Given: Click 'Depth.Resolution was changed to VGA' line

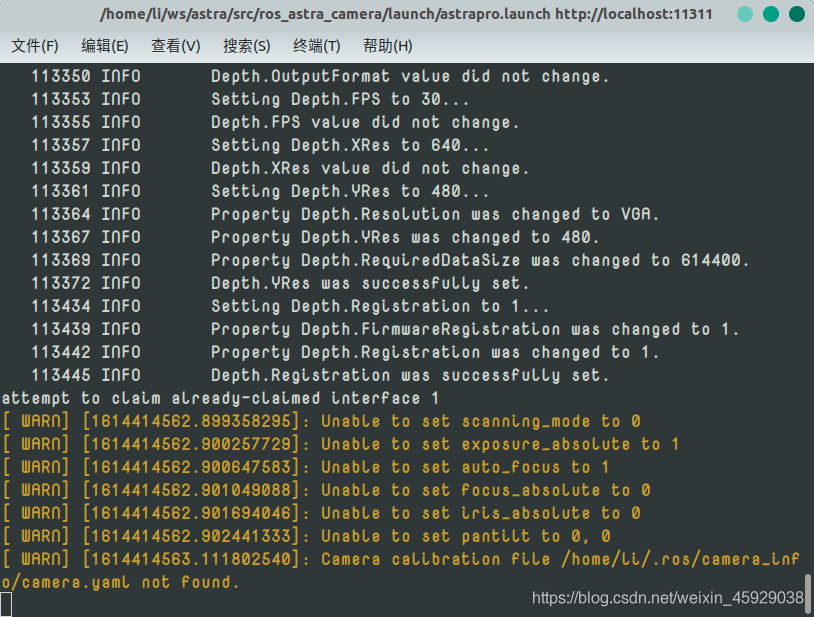Looking at the screenshot, I should [x=345, y=214].
